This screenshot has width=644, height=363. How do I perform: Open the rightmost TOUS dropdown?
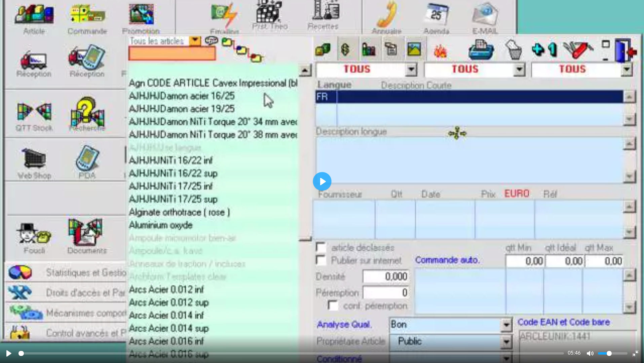click(627, 70)
